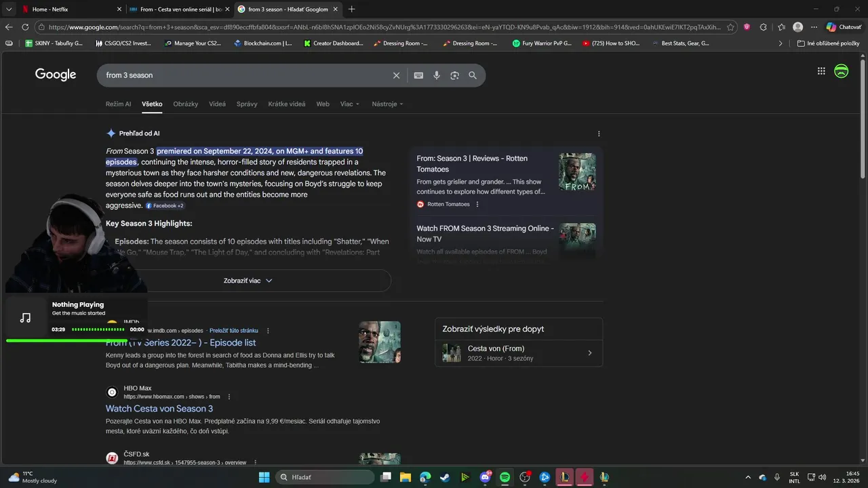Bookmark page with star icon
Image resolution: width=868 pixels, height=488 pixels.
pos(730,27)
